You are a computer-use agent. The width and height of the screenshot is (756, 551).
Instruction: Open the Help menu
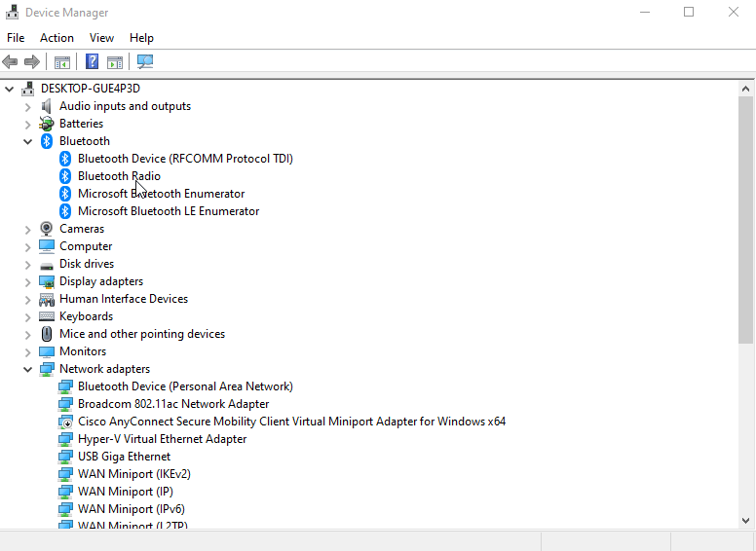(142, 38)
